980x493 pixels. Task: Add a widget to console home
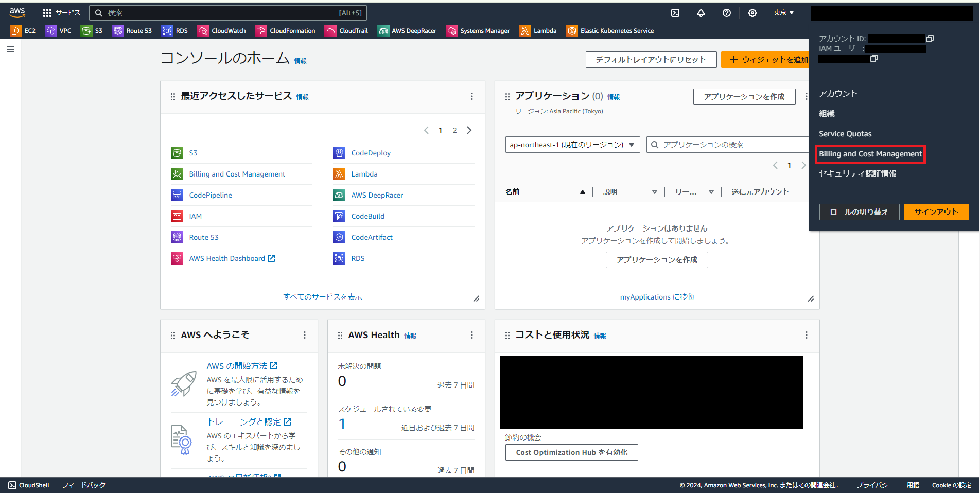pyautogui.click(x=765, y=60)
